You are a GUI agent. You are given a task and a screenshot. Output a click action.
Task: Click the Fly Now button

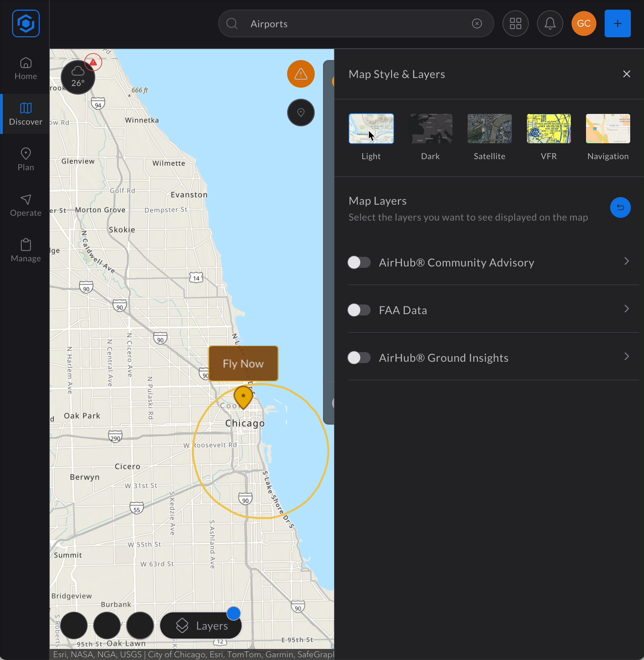click(243, 363)
